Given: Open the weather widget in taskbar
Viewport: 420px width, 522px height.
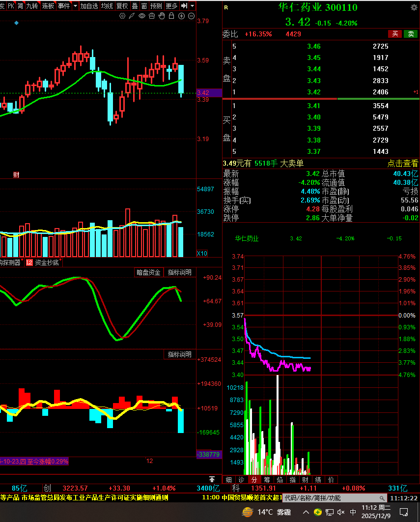Looking at the screenshot, I should click(266, 512).
